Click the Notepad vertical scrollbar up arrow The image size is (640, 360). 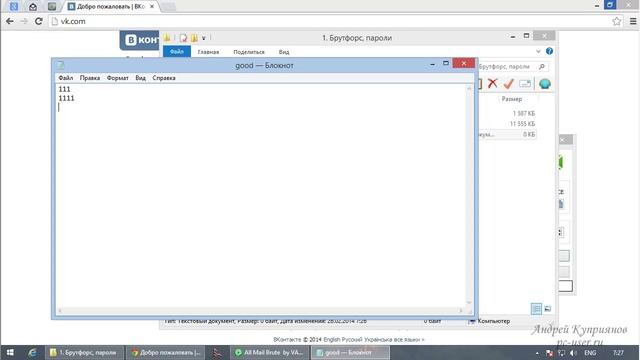coord(469,88)
